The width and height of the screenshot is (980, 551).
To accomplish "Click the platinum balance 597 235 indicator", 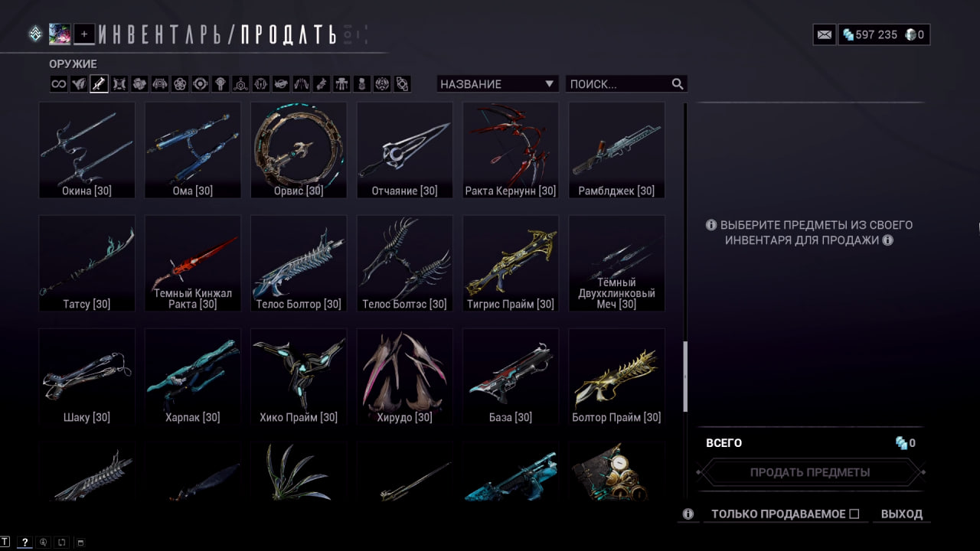I will [870, 34].
